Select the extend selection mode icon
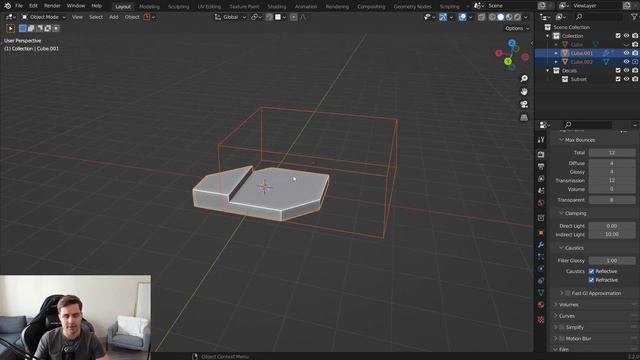640x360 pixels. (31, 28)
